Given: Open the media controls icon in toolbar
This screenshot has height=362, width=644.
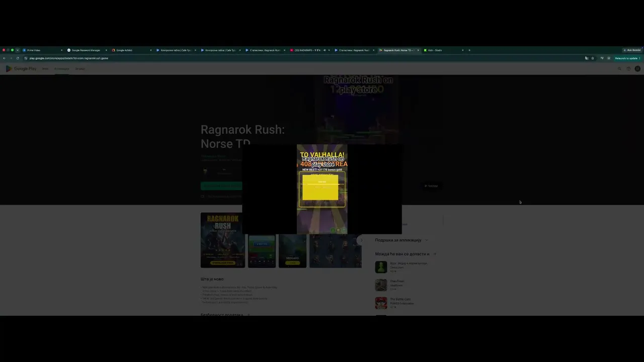Looking at the screenshot, I should [602, 58].
